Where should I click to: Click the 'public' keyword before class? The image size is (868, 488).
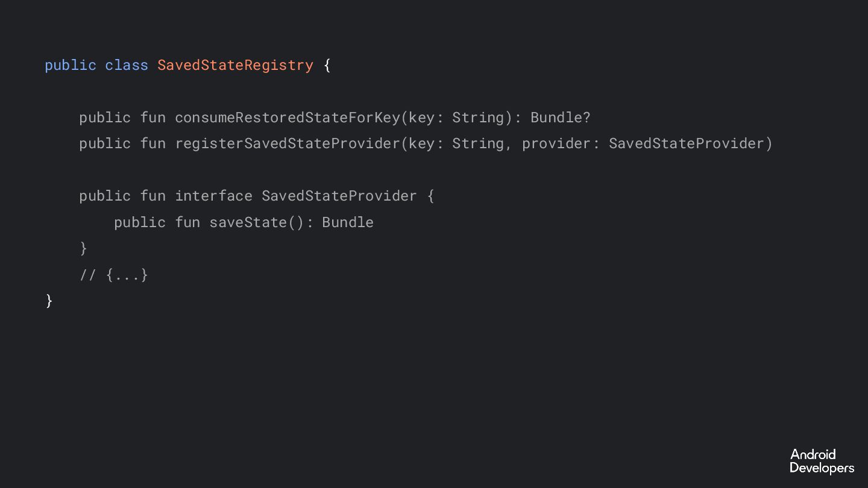[x=70, y=65]
